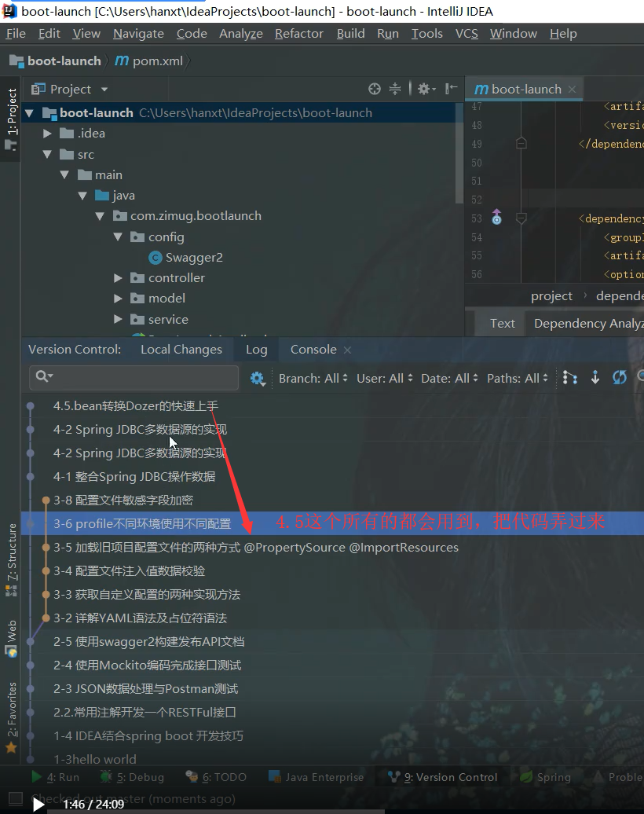Image resolution: width=644 pixels, height=814 pixels.
Task: Play the video with the play button
Action: tap(38, 804)
